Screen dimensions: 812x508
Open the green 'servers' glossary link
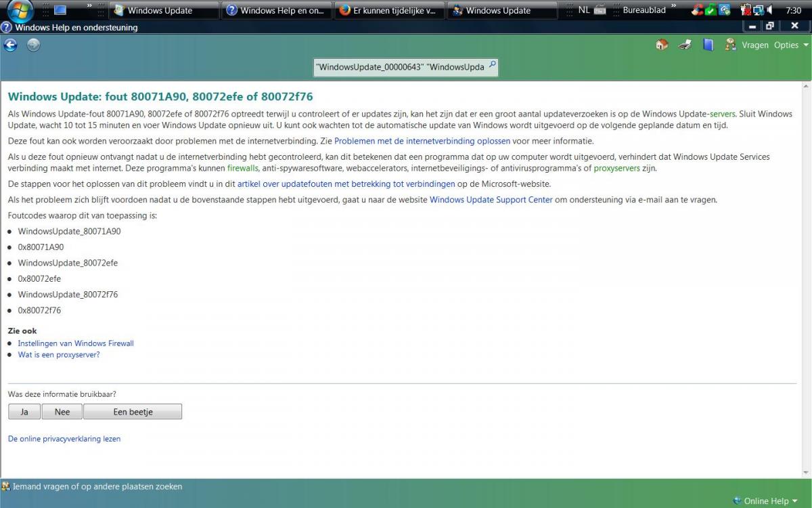[x=722, y=114]
